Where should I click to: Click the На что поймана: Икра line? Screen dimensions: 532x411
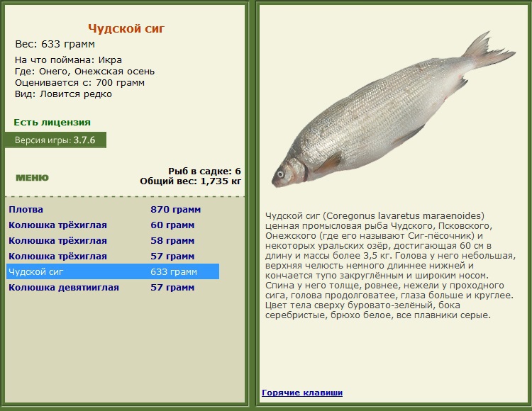[x=68, y=60]
